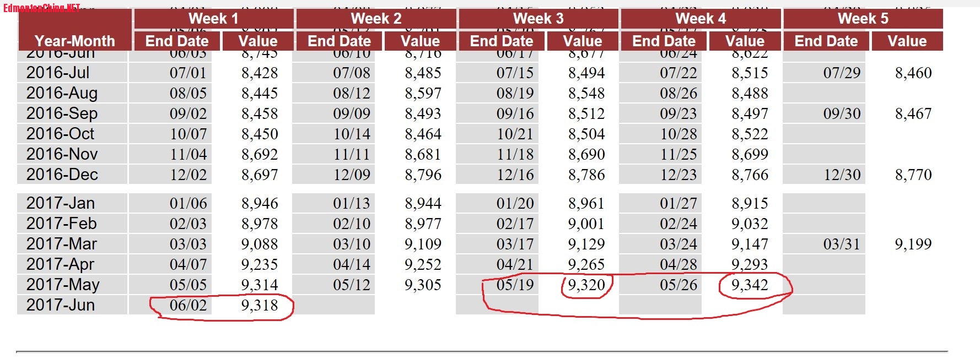This screenshot has width=980, height=359.
Task: Click the 2016-Nov row label
Action: point(62,154)
